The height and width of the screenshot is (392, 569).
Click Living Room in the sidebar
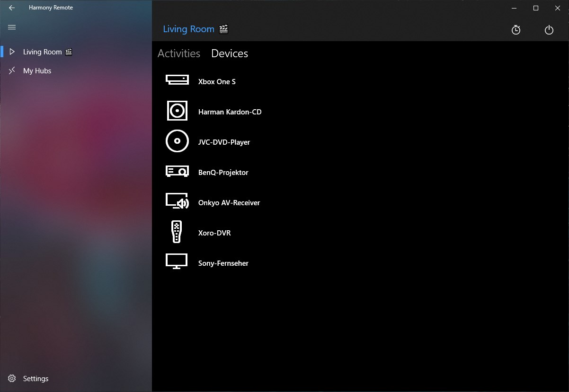pyautogui.click(x=42, y=52)
